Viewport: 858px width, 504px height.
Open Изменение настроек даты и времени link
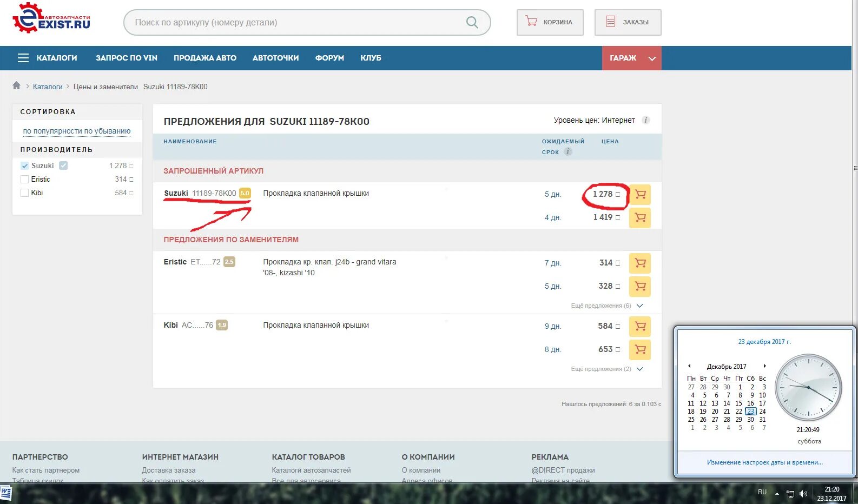764,462
